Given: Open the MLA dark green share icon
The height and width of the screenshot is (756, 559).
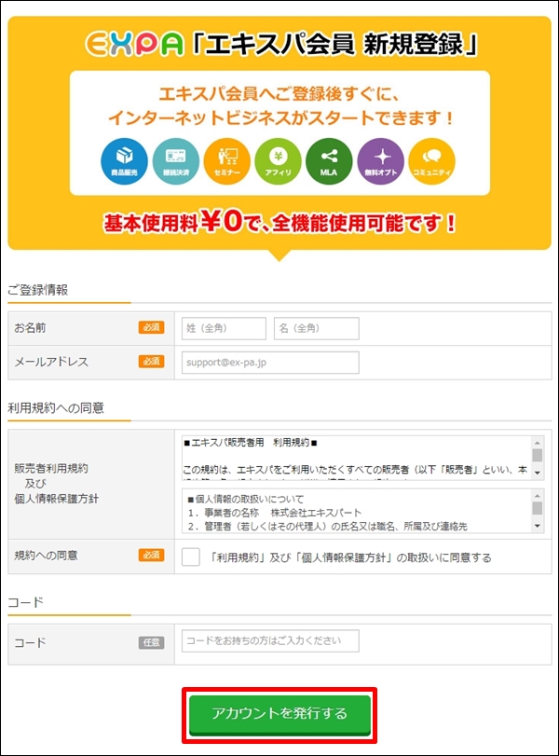Looking at the screenshot, I should [329, 161].
